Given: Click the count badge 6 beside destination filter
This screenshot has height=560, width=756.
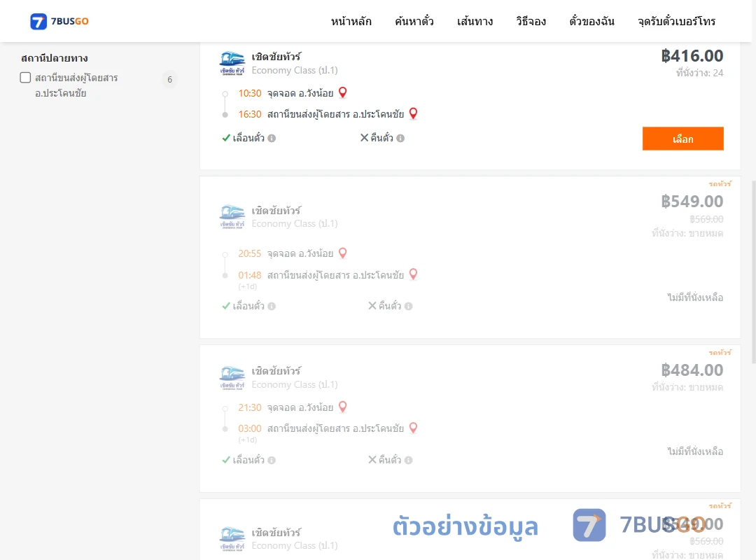Looking at the screenshot, I should (x=169, y=80).
